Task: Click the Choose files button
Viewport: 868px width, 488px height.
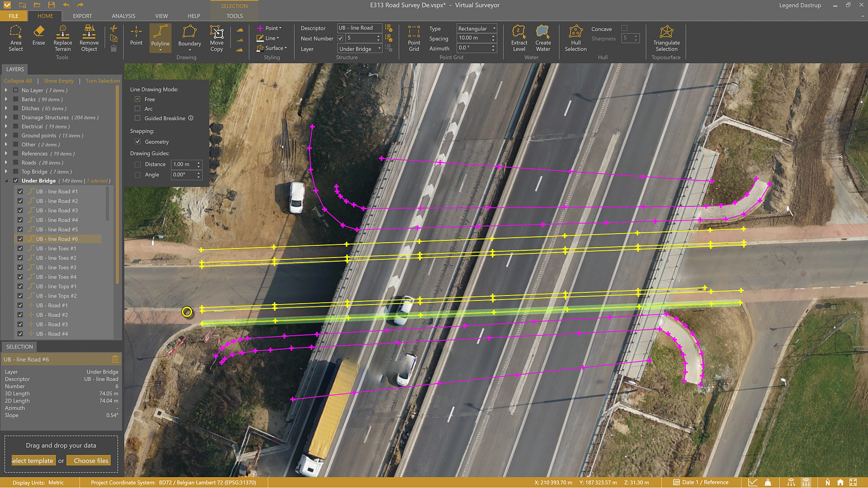Action: pyautogui.click(x=89, y=460)
